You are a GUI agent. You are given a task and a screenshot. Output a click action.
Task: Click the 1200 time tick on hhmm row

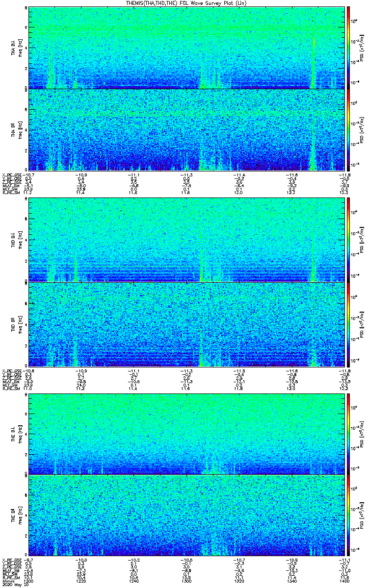pyautogui.click(x=28, y=582)
